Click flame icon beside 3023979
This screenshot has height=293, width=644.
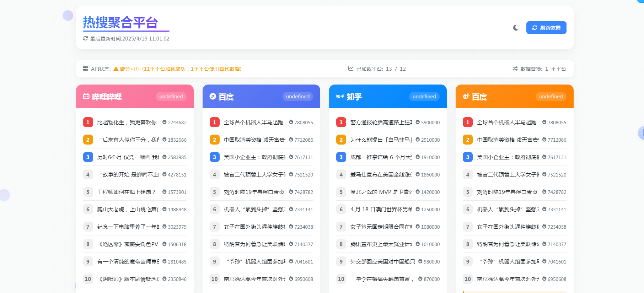tap(164, 227)
